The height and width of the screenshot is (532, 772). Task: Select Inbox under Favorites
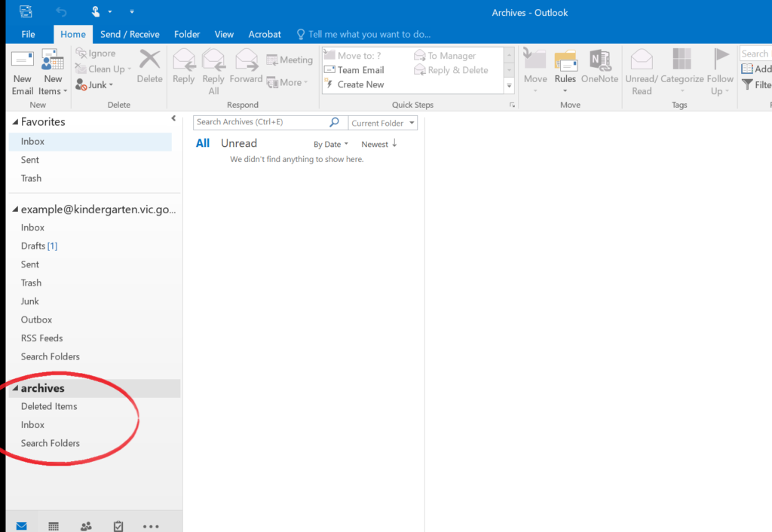coord(90,142)
